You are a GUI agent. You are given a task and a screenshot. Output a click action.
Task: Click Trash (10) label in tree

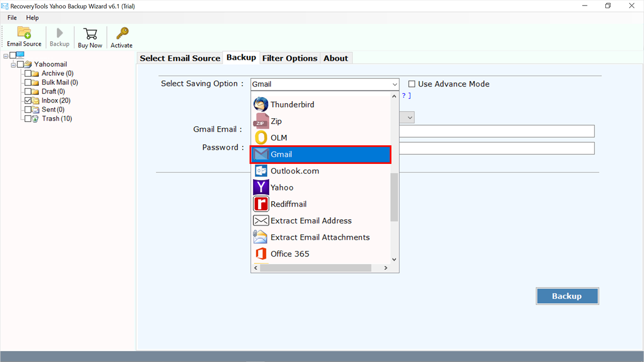click(x=57, y=119)
